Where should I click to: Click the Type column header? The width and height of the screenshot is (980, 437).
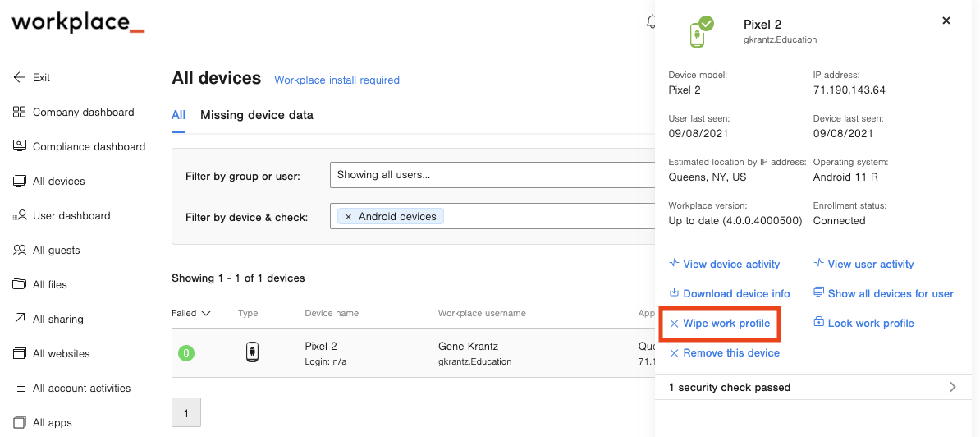point(248,313)
